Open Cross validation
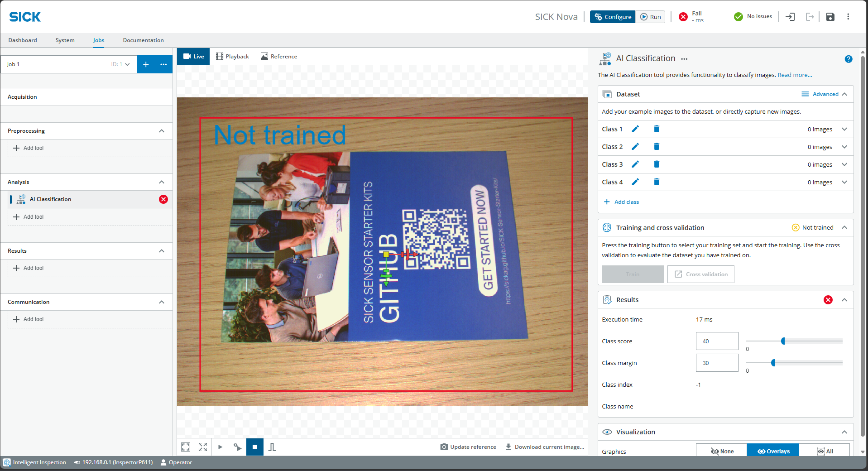The image size is (868, 471). [701, 274]
